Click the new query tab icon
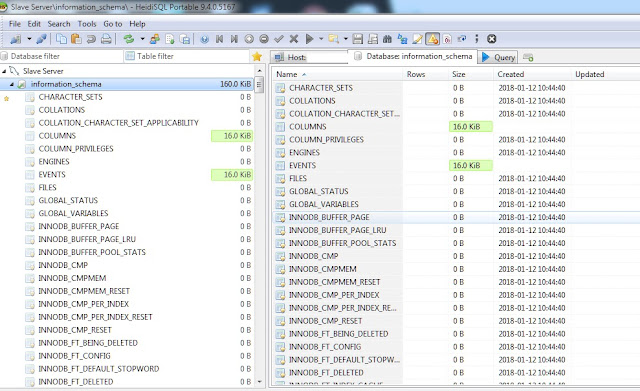640x391 pixels. 528,58
